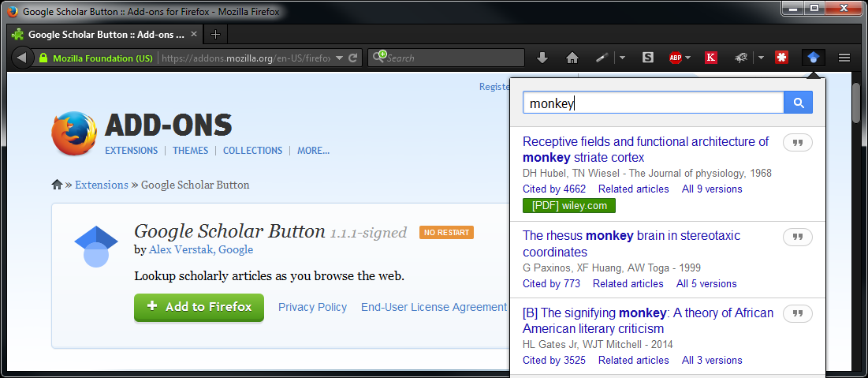Click the Firefox Search box
Image resolution: width=868 pixels, height=378 pixels.
coord(446,58)
